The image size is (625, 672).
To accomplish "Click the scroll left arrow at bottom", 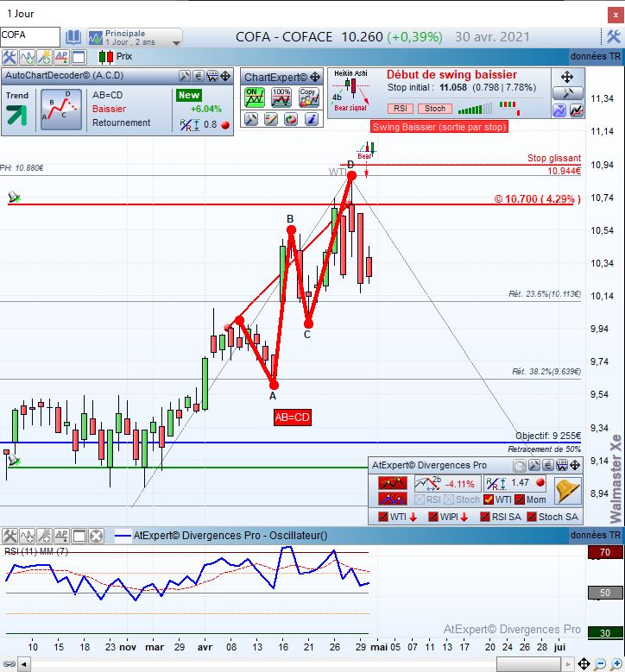I will click(x=24, y=665).
